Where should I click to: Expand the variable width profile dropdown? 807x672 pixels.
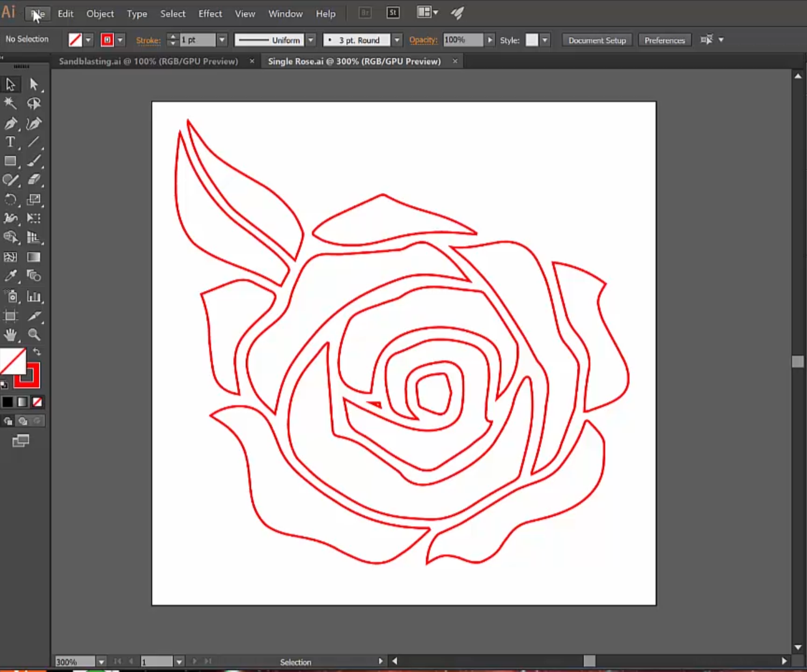[310, 40]
